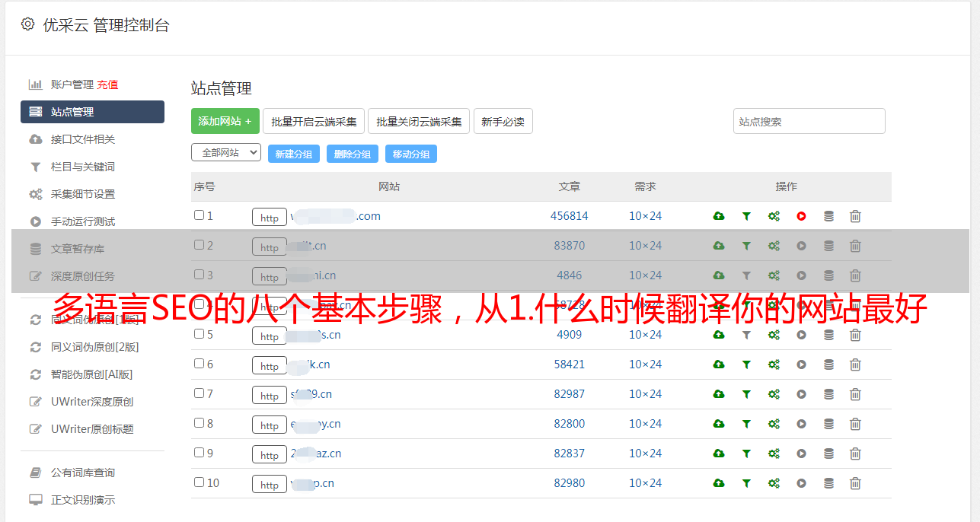Click the 新手必读 button

503,121
